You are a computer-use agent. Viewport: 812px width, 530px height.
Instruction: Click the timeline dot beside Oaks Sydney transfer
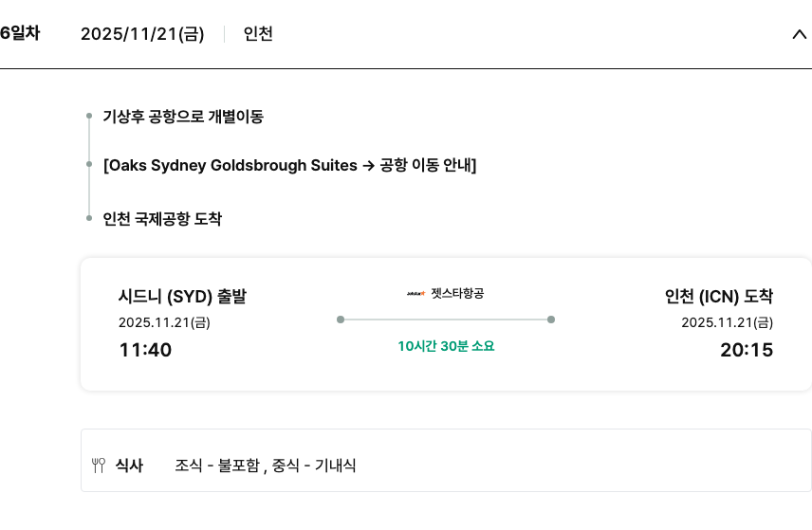point(88,165)
